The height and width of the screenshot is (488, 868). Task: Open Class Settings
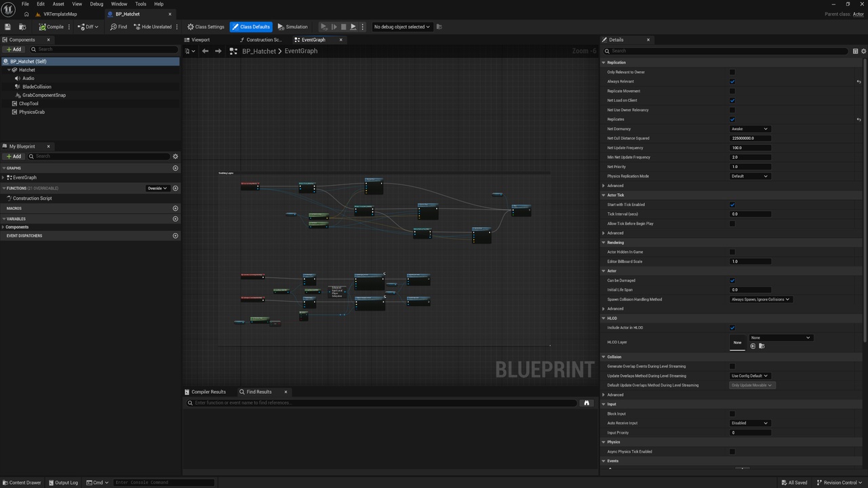(x=205, y=27)
